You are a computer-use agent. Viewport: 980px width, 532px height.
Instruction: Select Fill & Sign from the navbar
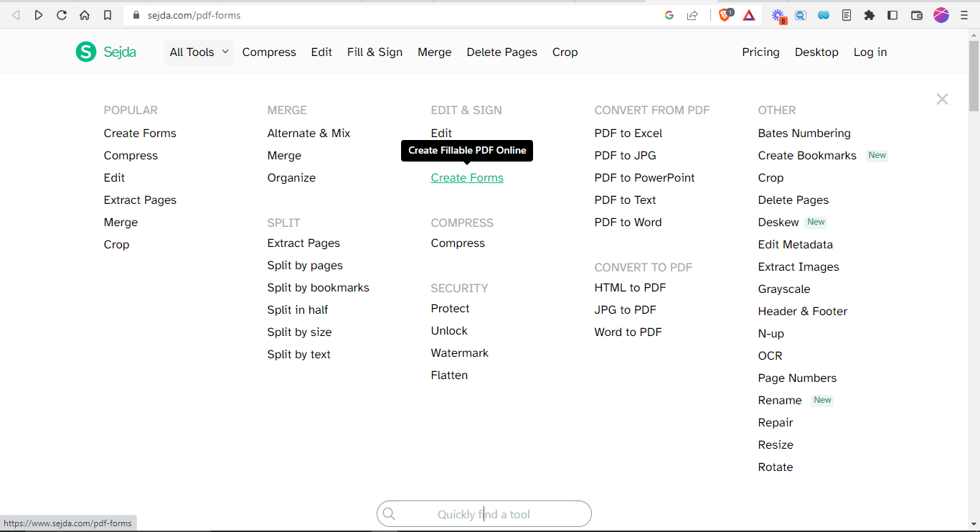[x=374, y=52]
